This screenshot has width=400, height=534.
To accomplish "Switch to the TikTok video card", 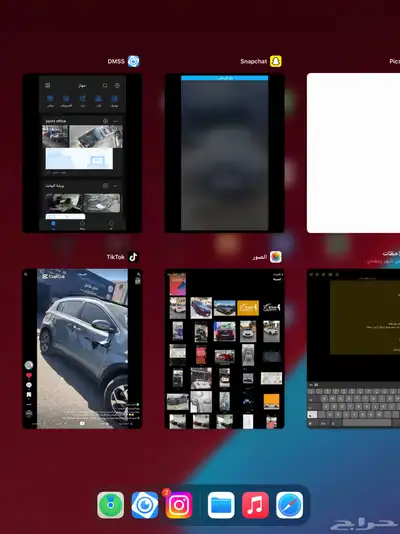I will tap(82, 349).
